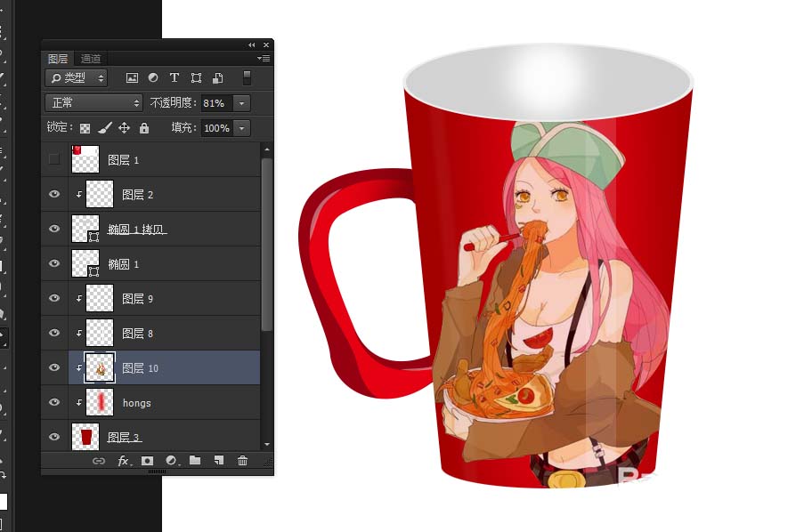Filter layers by shape layer icon
Viewport: 804px width, 532px height.
click(196, 78)
